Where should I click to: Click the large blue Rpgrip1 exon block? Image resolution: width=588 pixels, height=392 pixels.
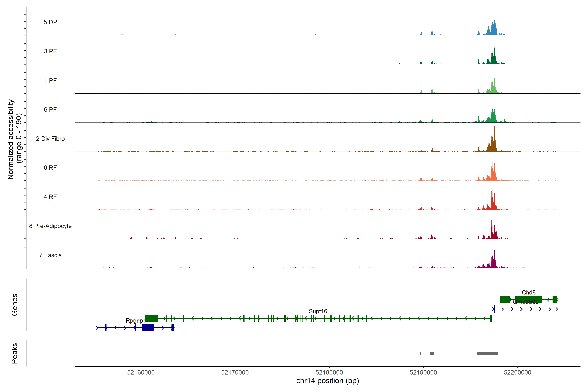148,327
